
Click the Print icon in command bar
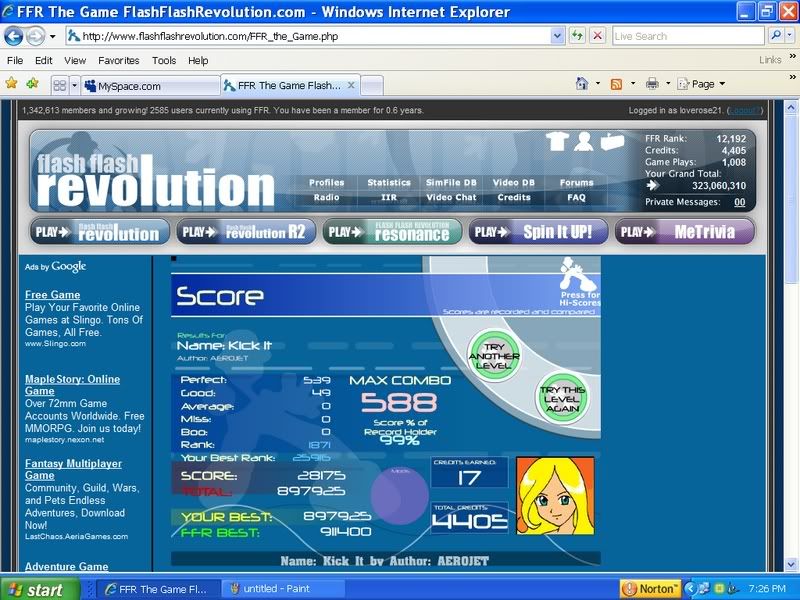651,84
